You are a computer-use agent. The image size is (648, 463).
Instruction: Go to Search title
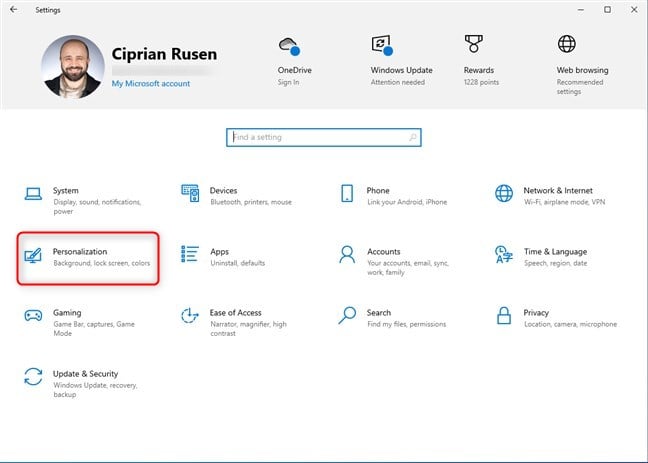379,313
